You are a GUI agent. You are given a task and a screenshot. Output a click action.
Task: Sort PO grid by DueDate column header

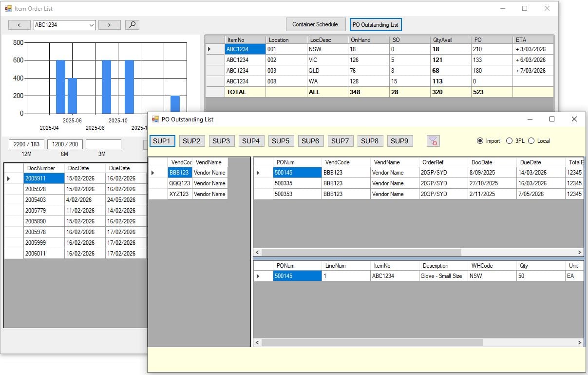tap(541, 162)
